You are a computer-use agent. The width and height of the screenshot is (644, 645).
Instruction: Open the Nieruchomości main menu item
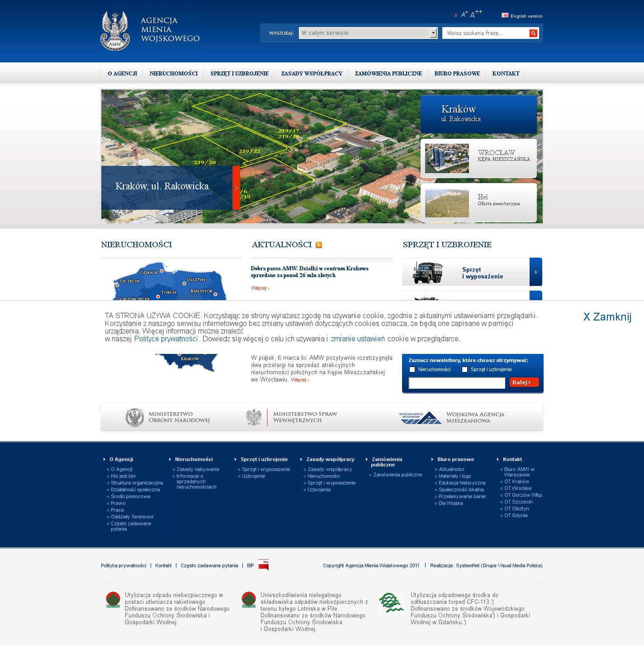[x=174, y=74]
